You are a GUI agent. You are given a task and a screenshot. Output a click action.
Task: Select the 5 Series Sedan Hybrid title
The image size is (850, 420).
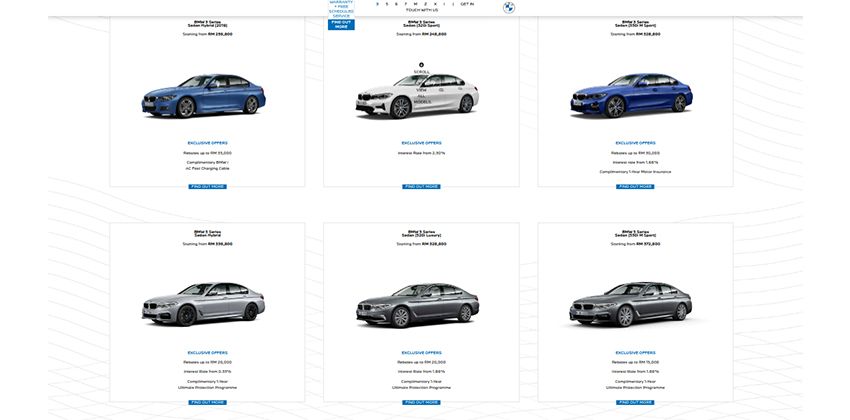tap(208, 234)
